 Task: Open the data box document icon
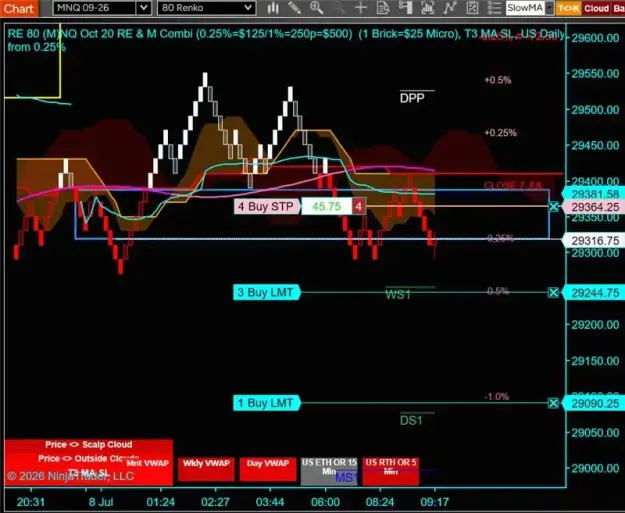[383, 8]
